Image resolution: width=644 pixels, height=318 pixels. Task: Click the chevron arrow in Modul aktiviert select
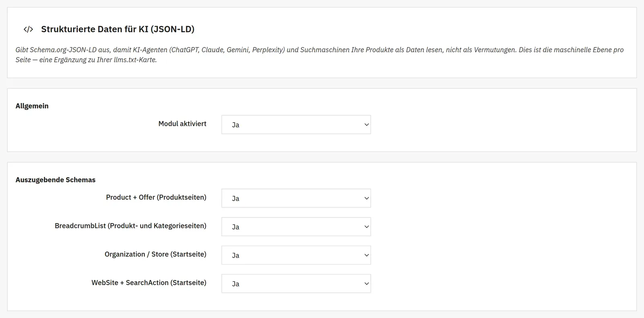coord(366,125)
